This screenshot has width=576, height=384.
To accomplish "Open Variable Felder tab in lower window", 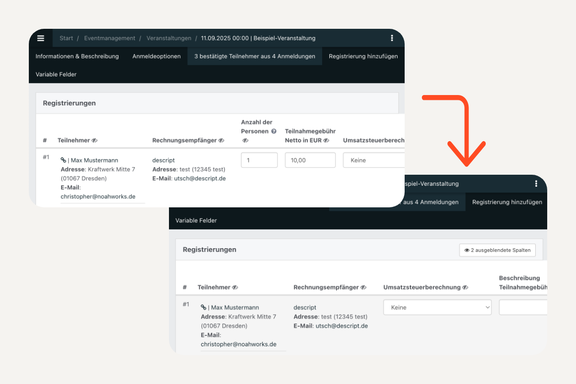I will pos(196,220).
